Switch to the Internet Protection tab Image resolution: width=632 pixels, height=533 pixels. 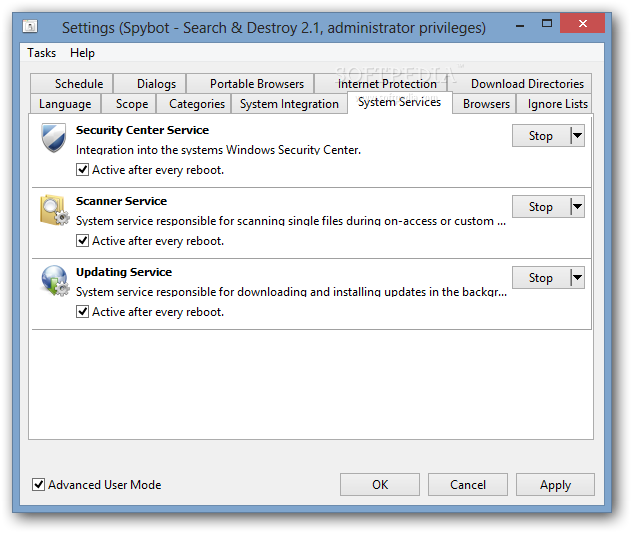pos(381,83)
